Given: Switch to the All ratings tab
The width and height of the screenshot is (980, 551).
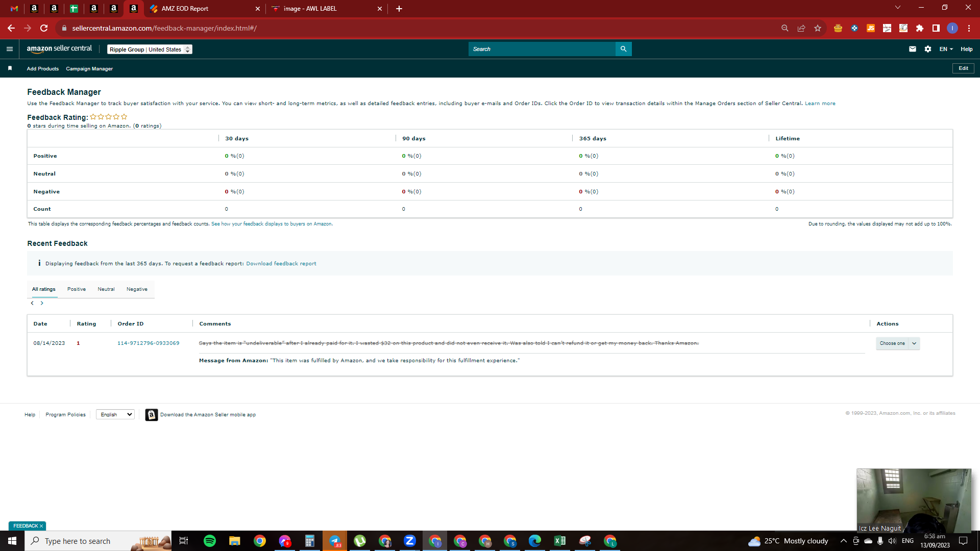Looking at the screenshot, I should tap(44, 289).
